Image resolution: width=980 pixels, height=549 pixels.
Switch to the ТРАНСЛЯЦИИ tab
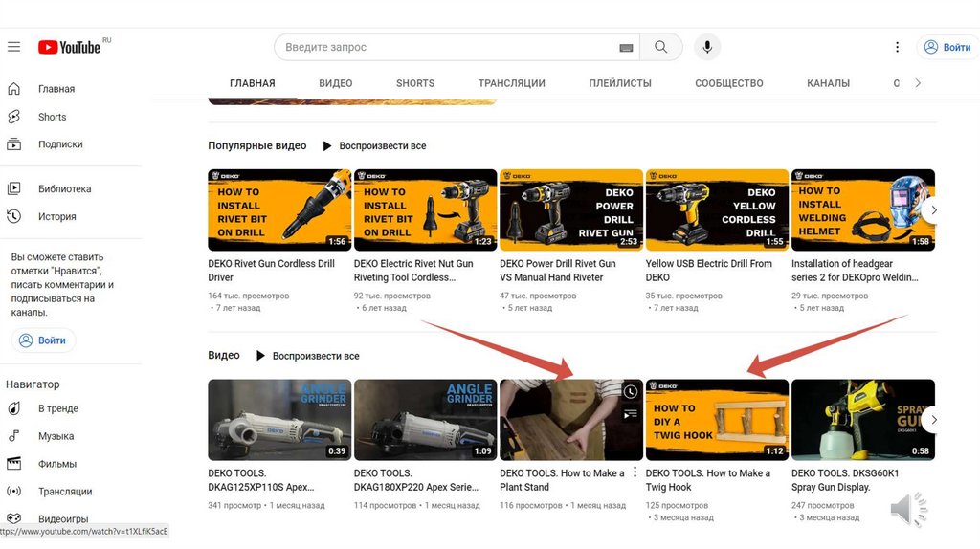tap(512, 83)
